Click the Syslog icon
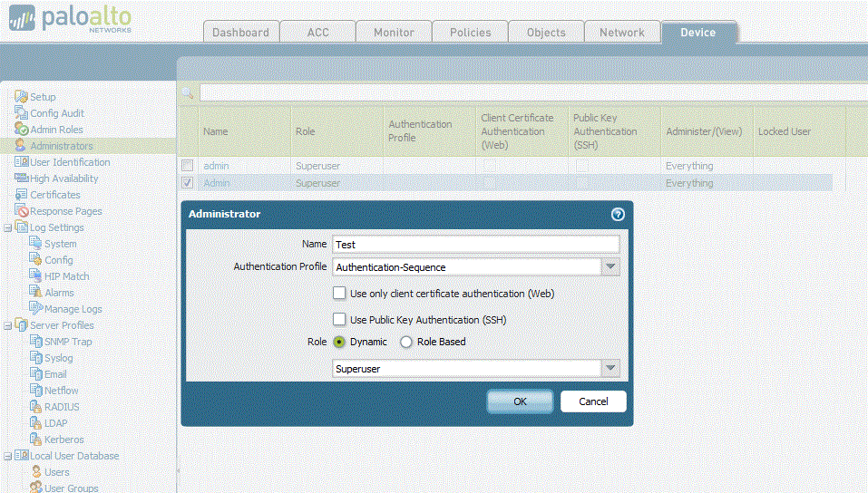Image resolution: width=868 pixels, height=493 pixels. (x=35, y=357)
